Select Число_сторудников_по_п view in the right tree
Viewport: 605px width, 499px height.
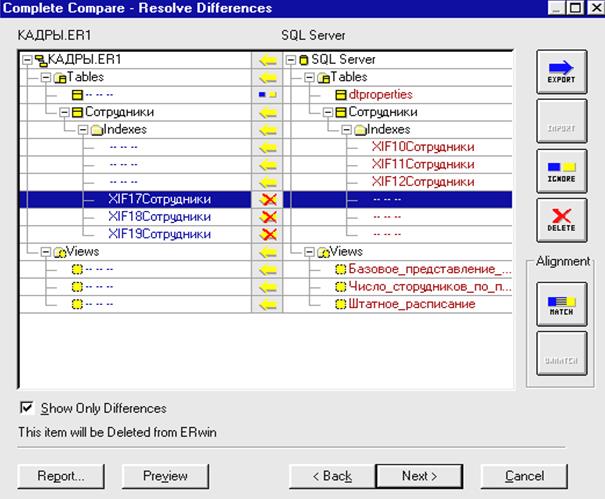point(430,287)
